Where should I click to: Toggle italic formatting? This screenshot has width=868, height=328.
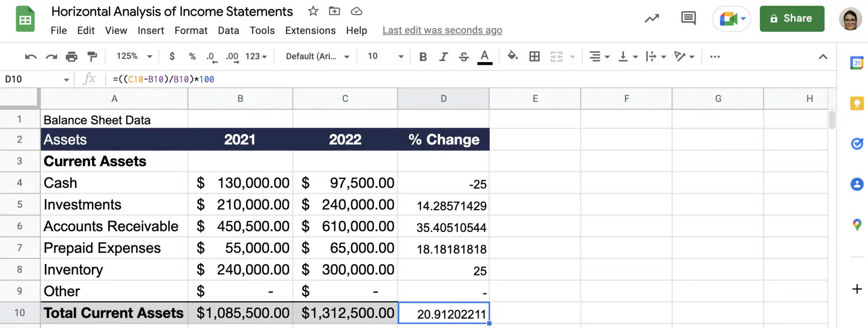coord(443,57)
